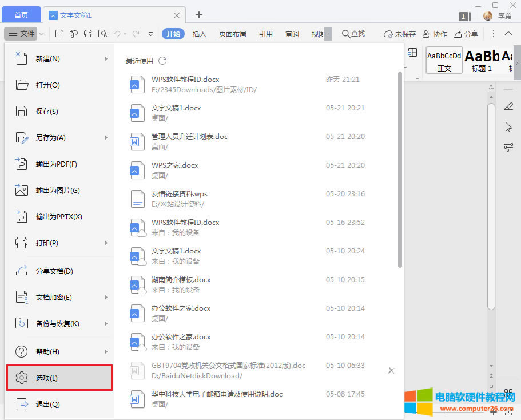Expand the dropdown arrow next to 文件
521x420 pixels.
coord(42,34)
